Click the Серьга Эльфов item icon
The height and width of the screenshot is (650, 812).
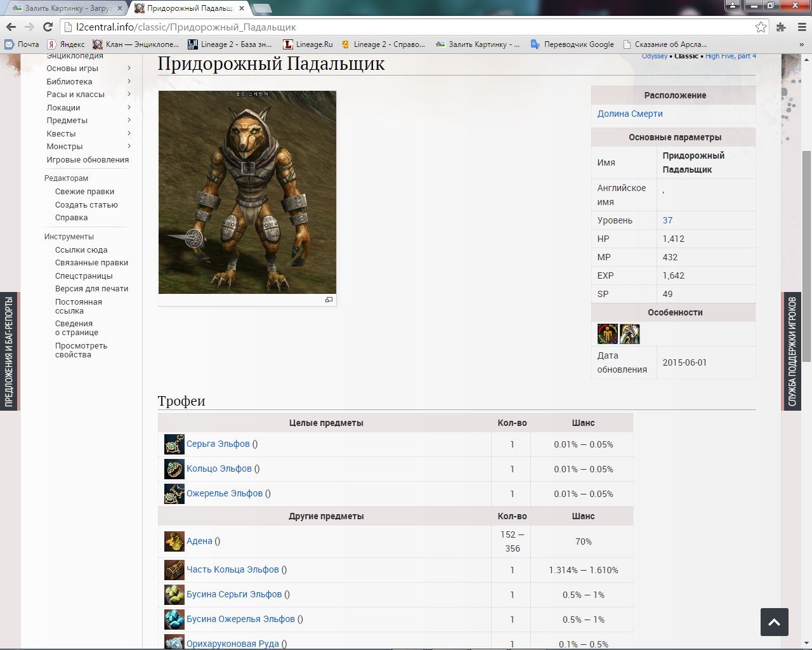[174, 444]
